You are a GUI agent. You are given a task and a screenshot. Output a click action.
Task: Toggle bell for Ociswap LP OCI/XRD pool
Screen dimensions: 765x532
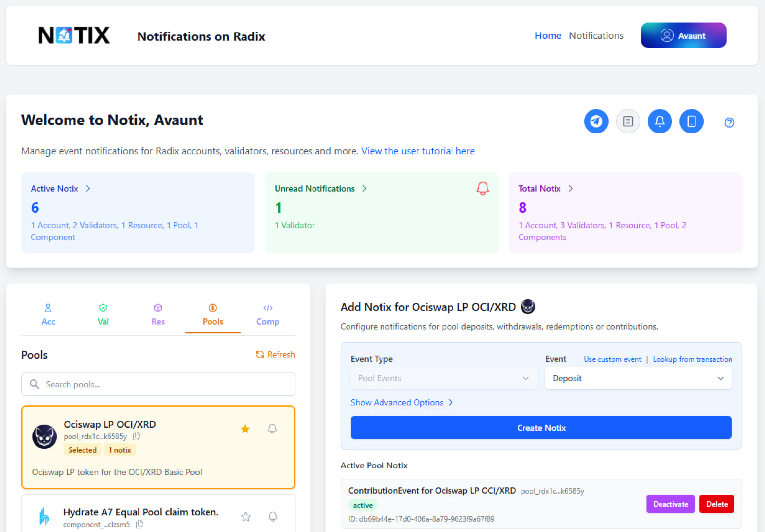(x=272, y=429)
